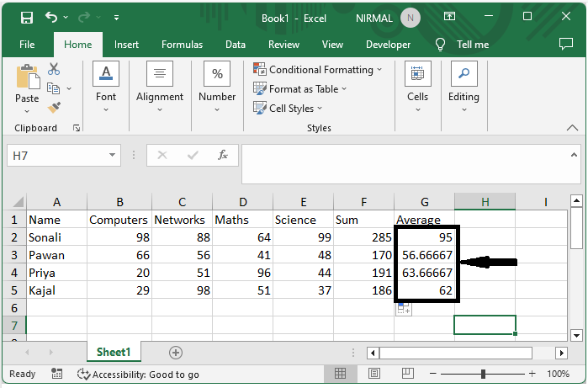The width and height of the screenshot is (588, 388).
Task: Click the zoom slider handle
Action: click(483, 374)
